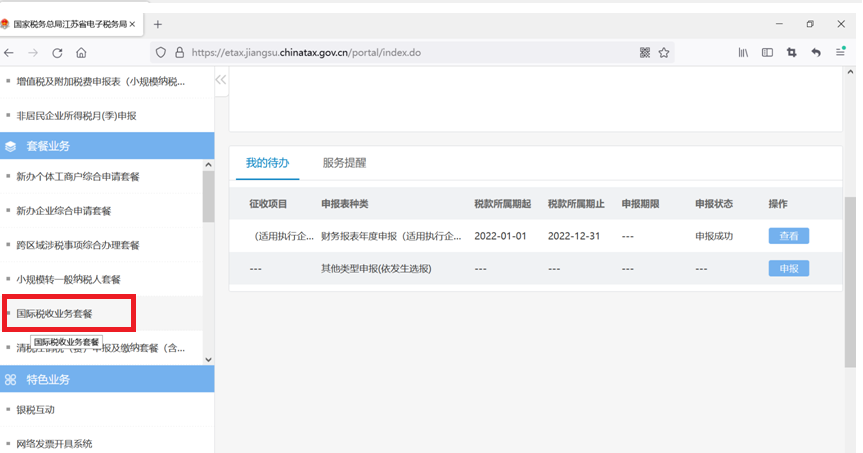Select the 我的待办 tab
863x453 pixels.
click(267, 163)
